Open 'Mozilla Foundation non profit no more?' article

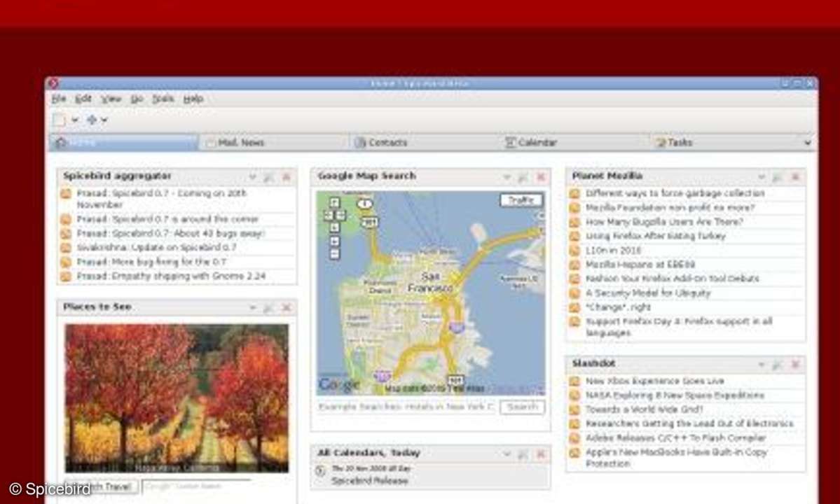tap(670, 208)
